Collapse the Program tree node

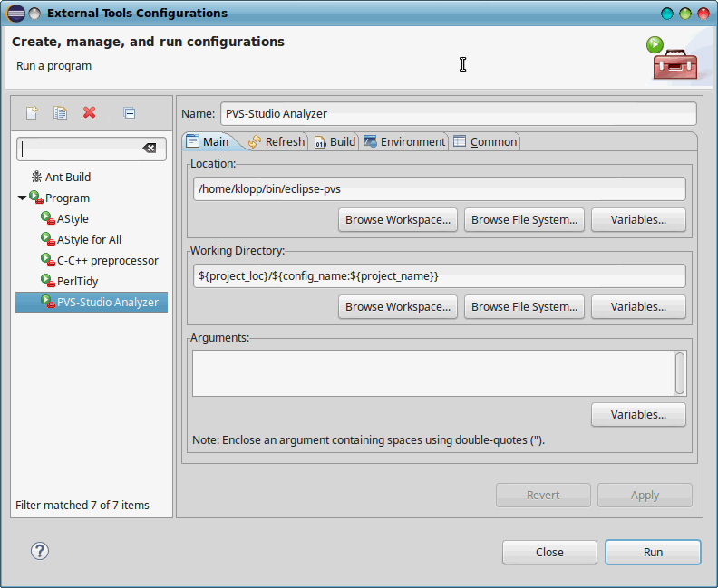(x=22, y=198)
